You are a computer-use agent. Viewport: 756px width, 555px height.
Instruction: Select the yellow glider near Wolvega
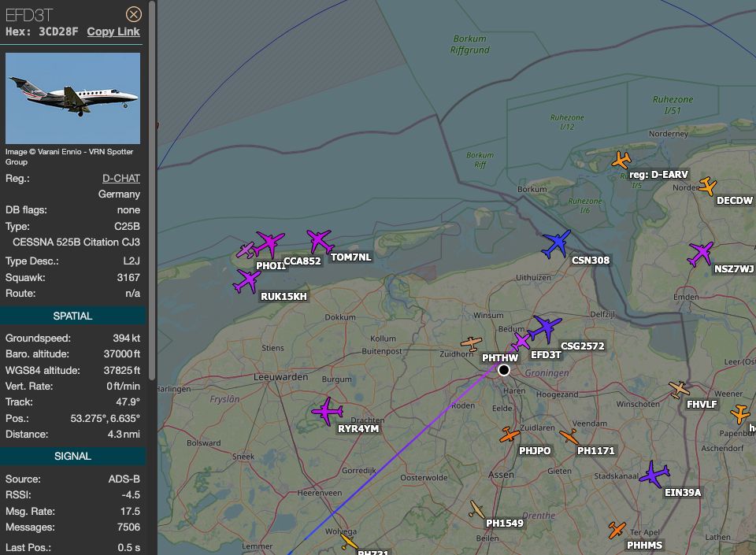point(349,542)
